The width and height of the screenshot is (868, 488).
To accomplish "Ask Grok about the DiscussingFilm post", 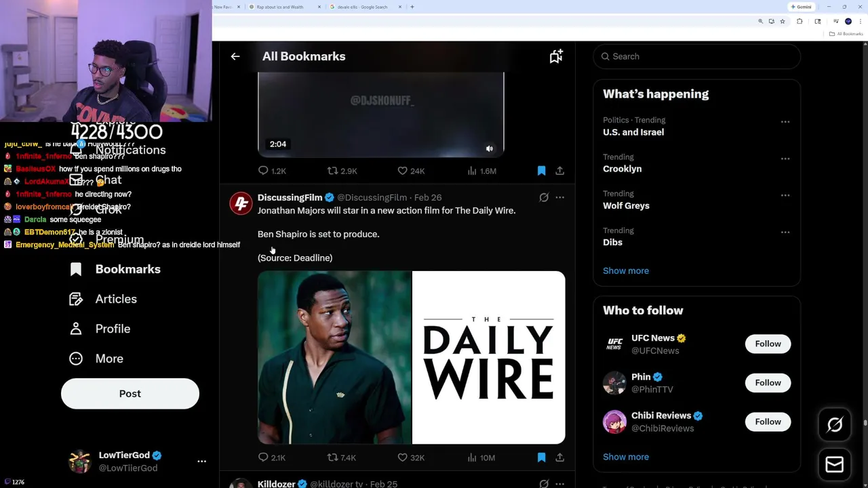I will [544, 197].
